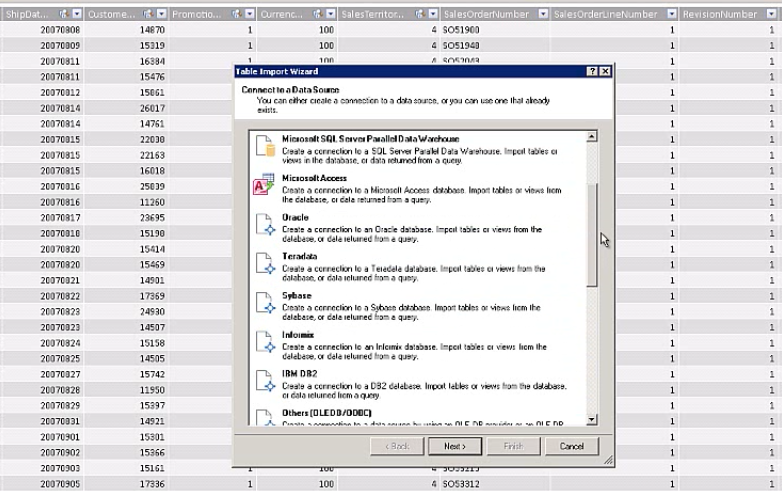The height and width of the screenshot is (491, 782).
Task: Select ShipDate cell 20070831
Action: point(42,421)
